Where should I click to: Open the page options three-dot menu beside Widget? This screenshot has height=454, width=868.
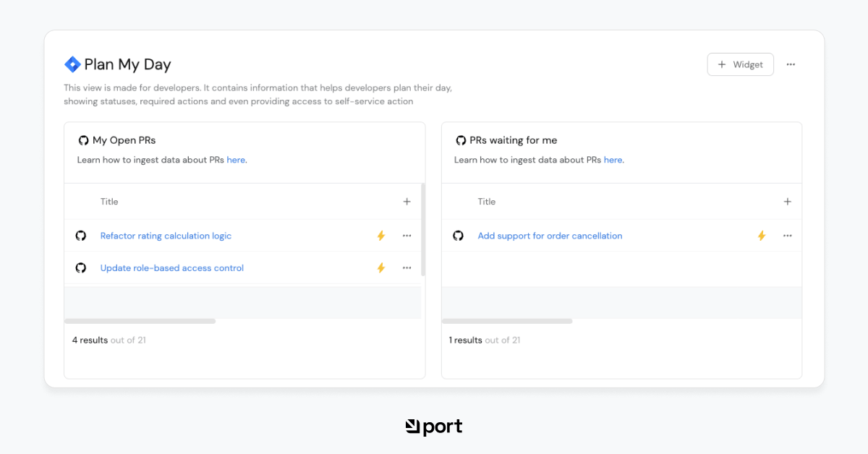point(791,64)
